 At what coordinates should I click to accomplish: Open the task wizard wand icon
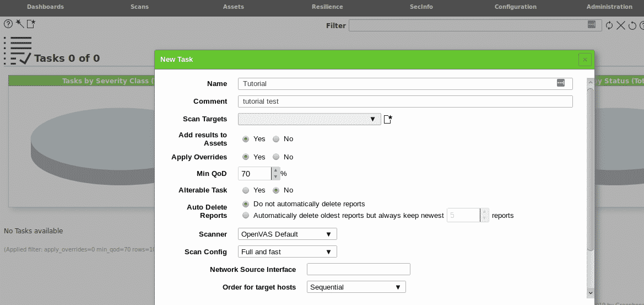tap(20, 24)
